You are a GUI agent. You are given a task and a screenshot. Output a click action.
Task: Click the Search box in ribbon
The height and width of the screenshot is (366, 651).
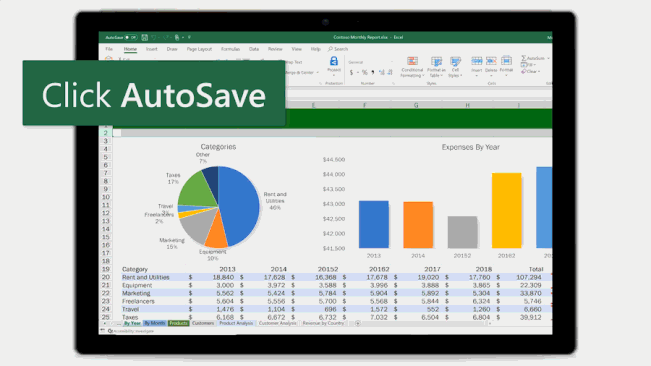338,49
